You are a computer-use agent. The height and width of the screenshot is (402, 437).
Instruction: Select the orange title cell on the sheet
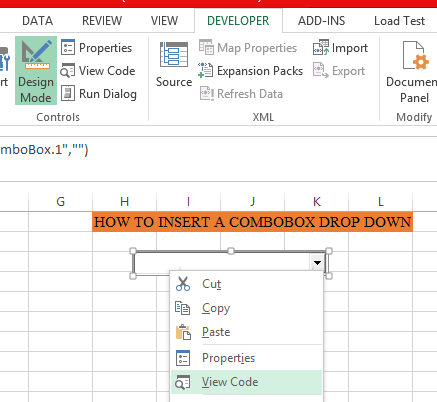(x=252, y=222)
